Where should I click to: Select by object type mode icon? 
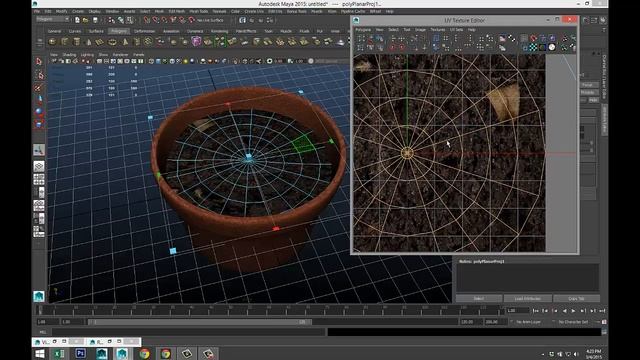click(x=121, y=20)
